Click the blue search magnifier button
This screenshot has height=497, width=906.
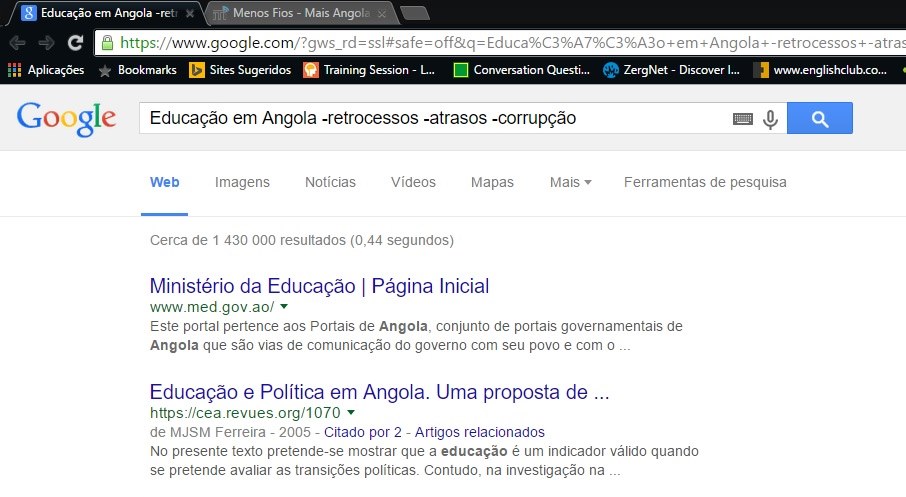click(819, 118)
